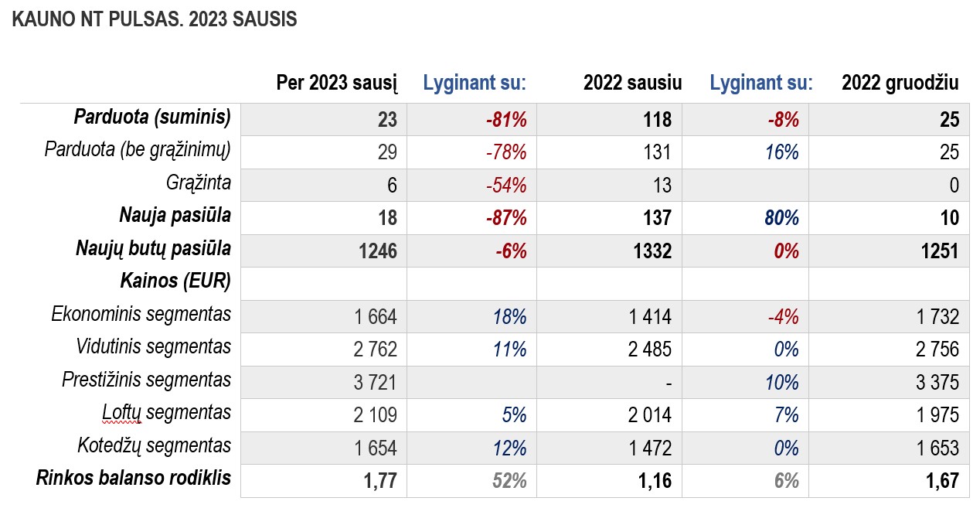
Task: Click the first Lyginant su: header
Action: pyautogui.click(x=475, y=83)
